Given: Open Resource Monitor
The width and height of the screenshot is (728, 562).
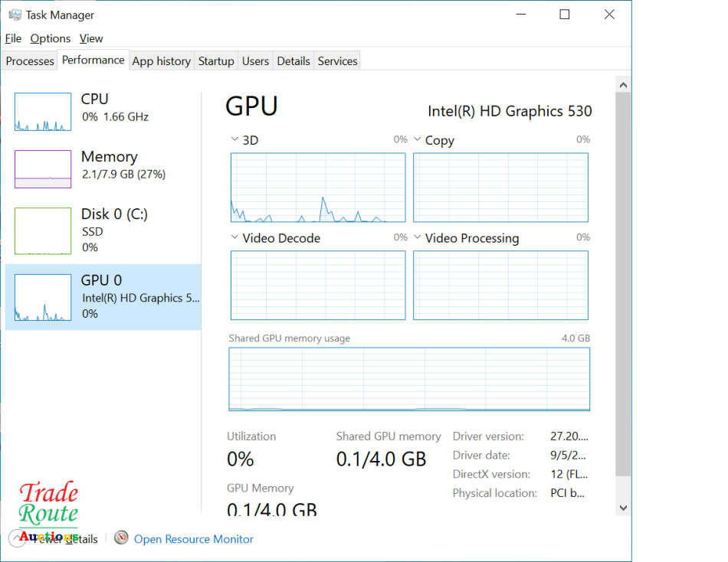Looking at the screenshot, I should click(x=192, y=538).
